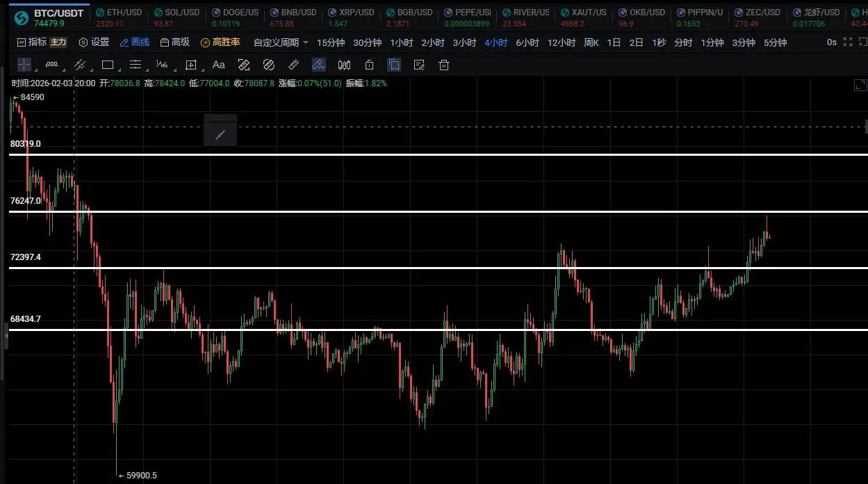
Task: Open the XAUT/US ticker tab
Action: 583,17
